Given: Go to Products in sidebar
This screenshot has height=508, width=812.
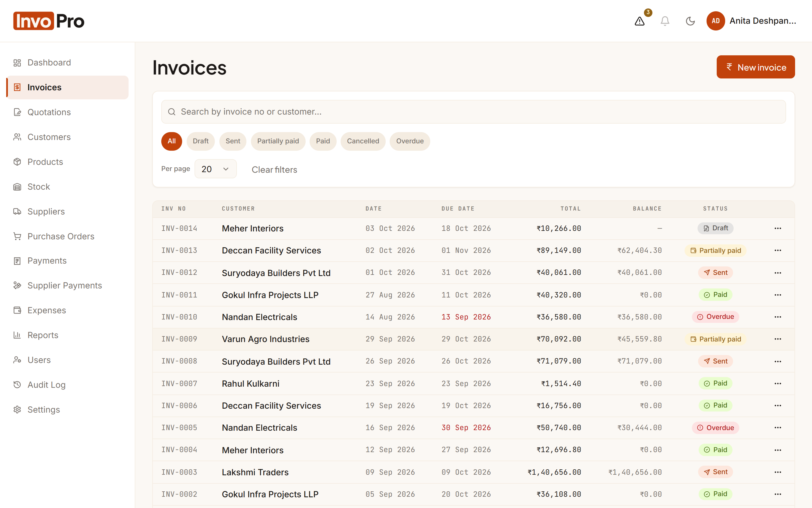Looking at the screenshot, I should click(67, 162).
